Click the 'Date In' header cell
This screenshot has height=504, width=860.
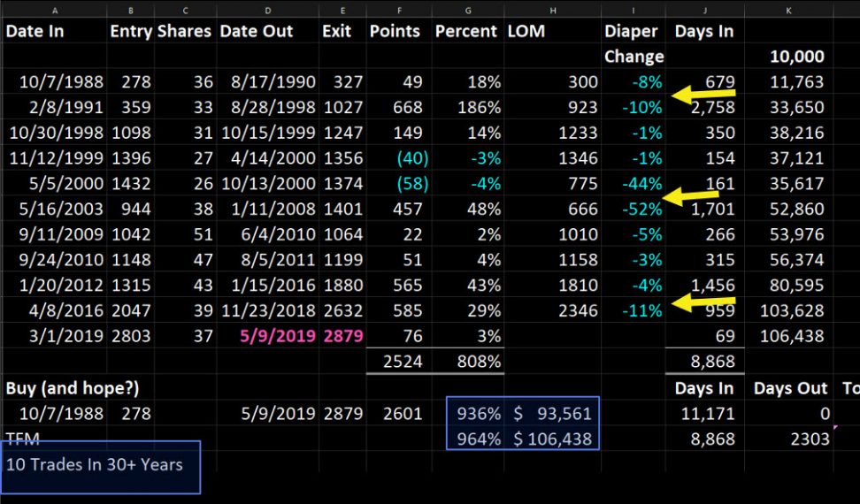54,31
